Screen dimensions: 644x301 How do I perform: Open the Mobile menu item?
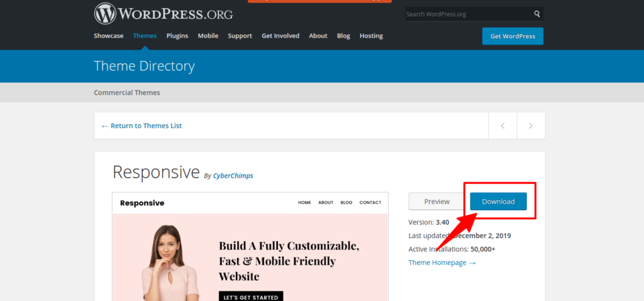point(208,36)
